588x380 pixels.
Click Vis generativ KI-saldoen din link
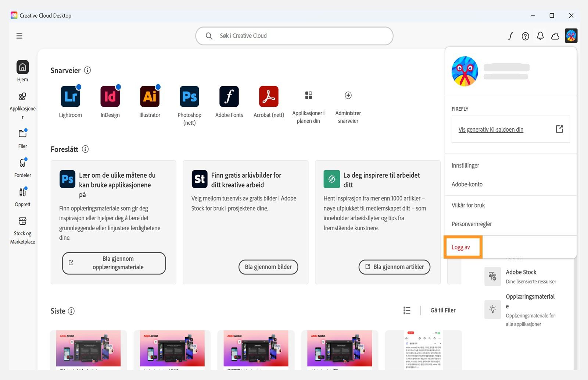[x=491, y=129]
